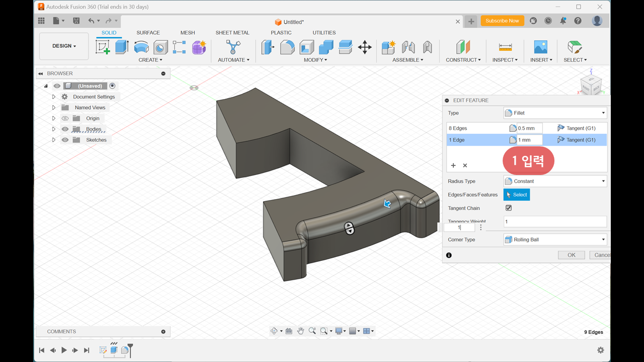The image size is (644, 362).
Task: Switch to the SHEET METAL tab
Action: pos(232,33)
